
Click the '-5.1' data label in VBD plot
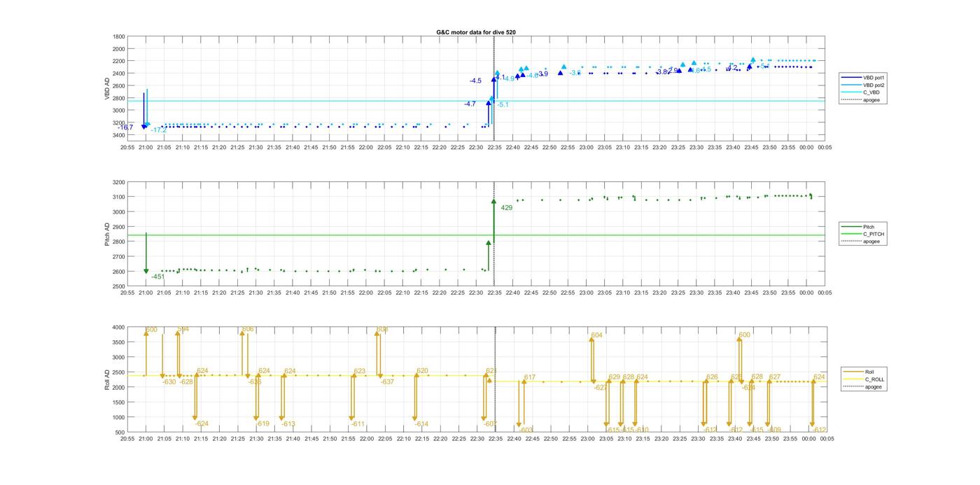click(x=503, y=104)
